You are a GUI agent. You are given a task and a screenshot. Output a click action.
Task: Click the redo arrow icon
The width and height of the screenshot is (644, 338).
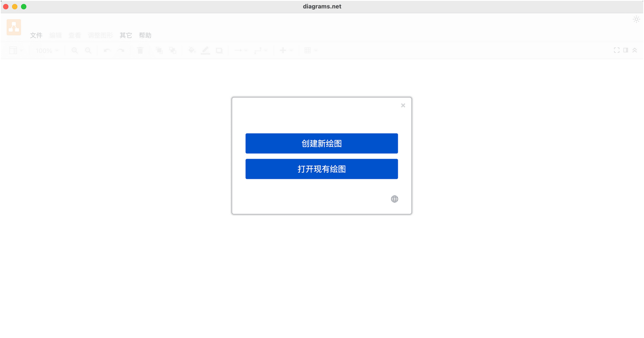tap(121, 51)
